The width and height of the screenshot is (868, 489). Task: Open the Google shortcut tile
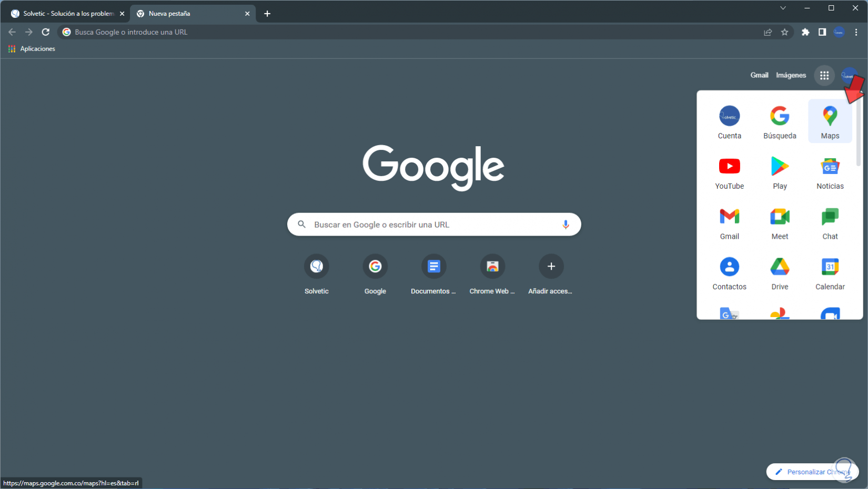click(x=375, y=274)
